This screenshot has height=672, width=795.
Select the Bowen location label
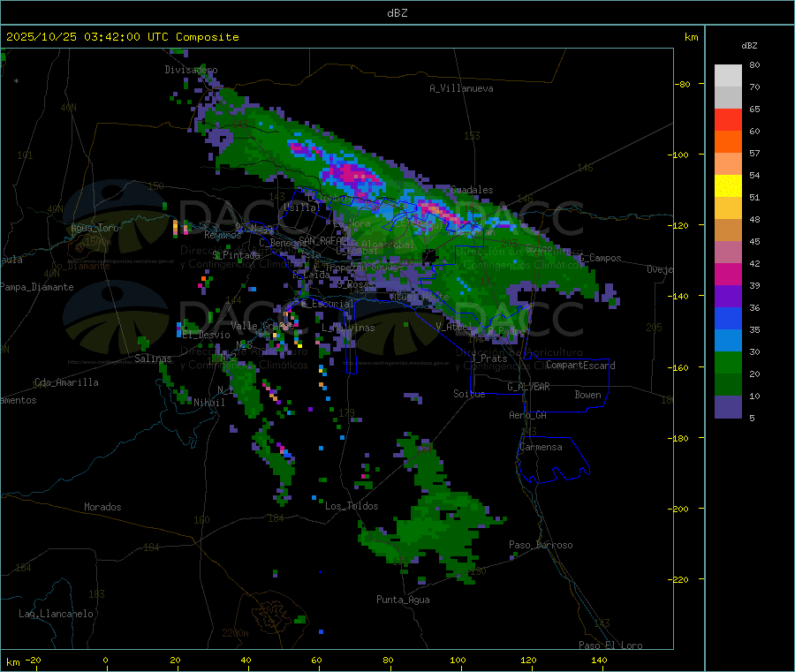pos(588,395)
